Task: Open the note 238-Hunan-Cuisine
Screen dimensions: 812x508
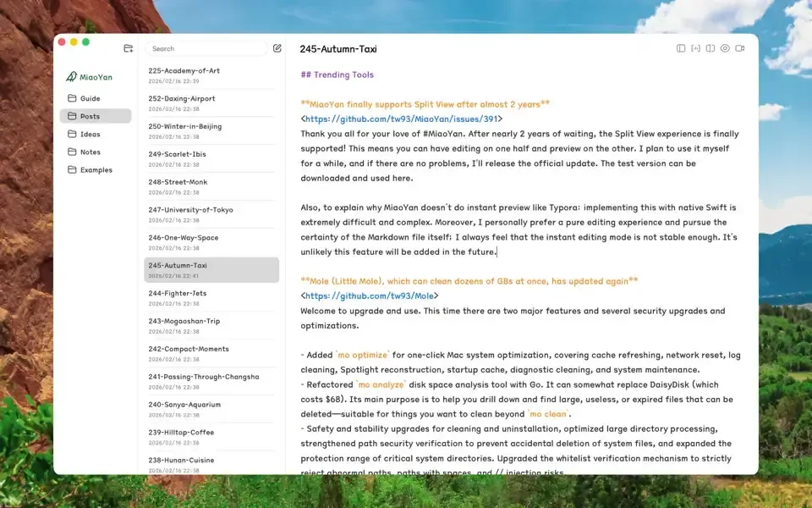Action: (211, 465)
